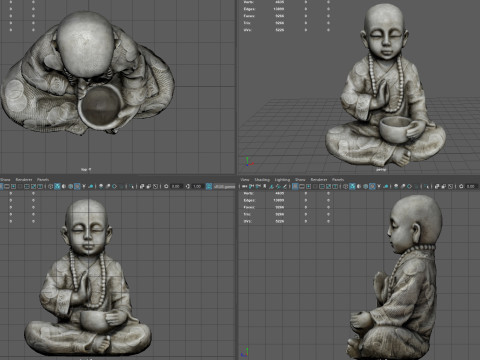The height and width of the screenshot is (360, 480).
Task: Click Select Camera icon in side view toolbar
Action: (x=245, y=186)
